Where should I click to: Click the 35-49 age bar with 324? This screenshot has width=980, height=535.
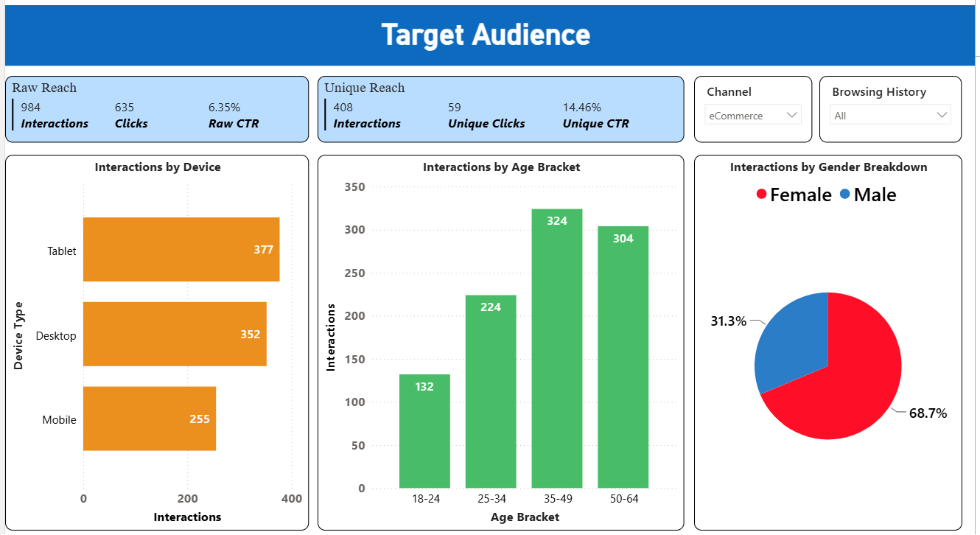557,349
